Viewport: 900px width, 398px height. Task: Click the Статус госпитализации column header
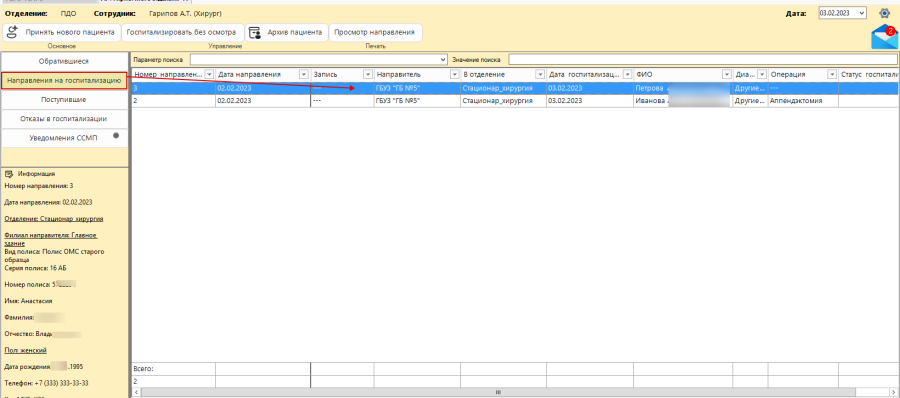869,75
